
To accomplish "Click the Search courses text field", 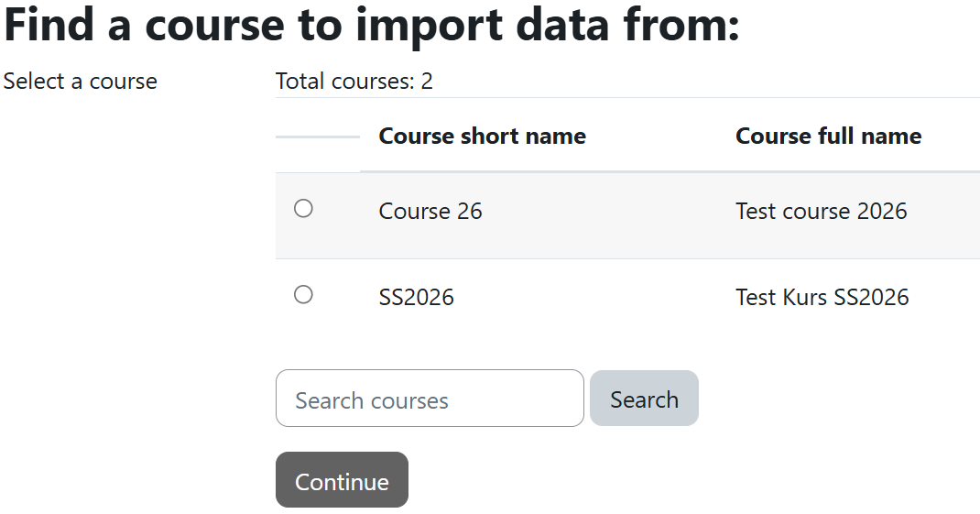I will [429, 399].
